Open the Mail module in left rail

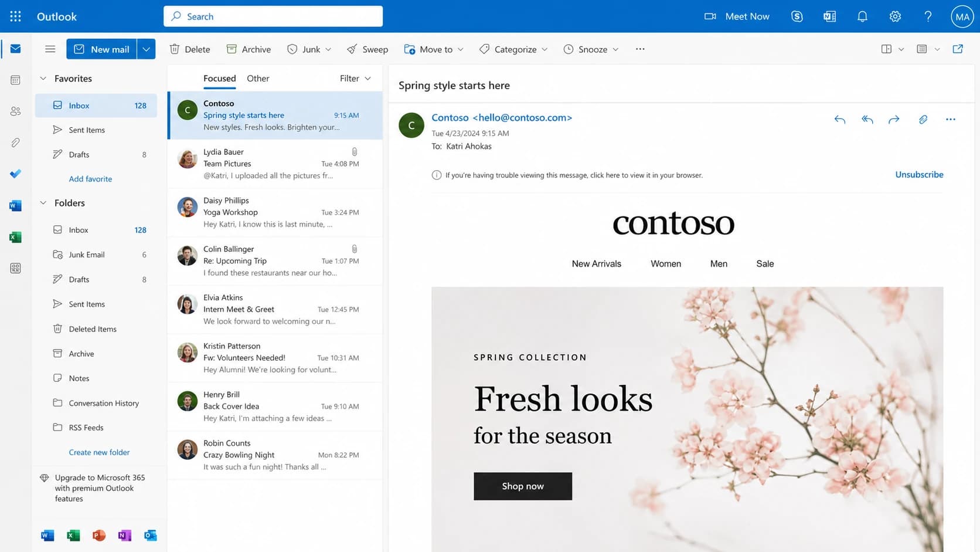click(x=16, y=49)
